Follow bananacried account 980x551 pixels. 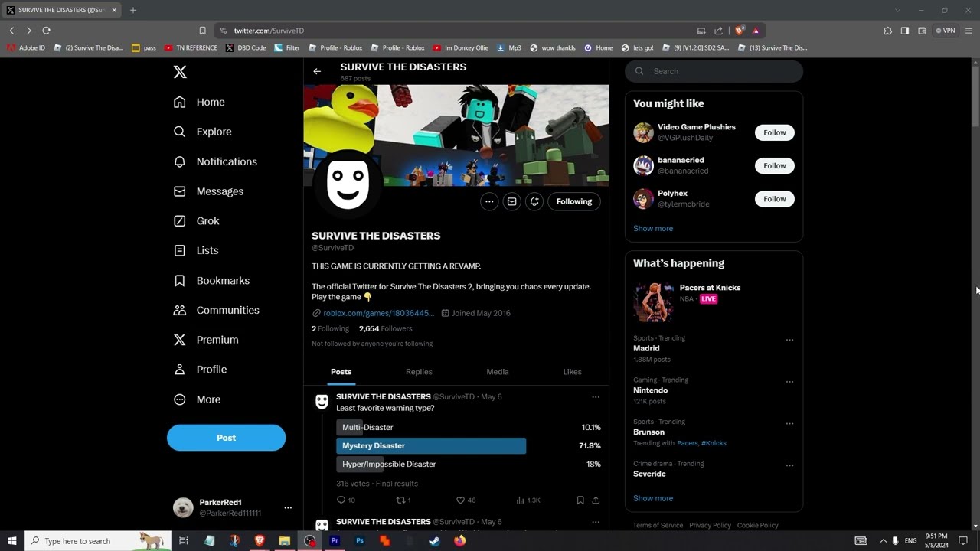(774, 165)
